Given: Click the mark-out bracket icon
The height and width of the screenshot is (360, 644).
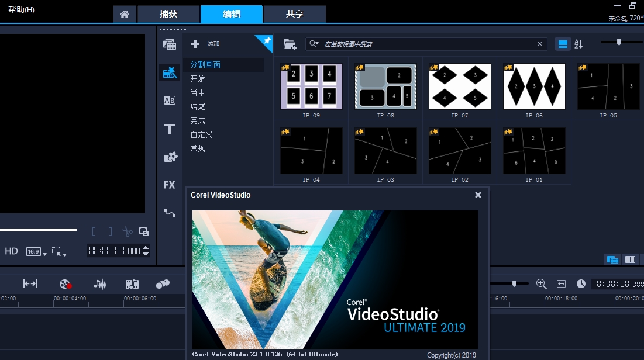Looking at the screenshot, I should 111,231.
